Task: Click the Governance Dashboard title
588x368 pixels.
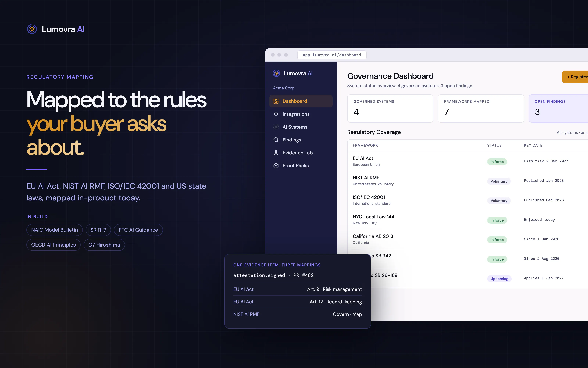Action: click(x=390, y=76)
